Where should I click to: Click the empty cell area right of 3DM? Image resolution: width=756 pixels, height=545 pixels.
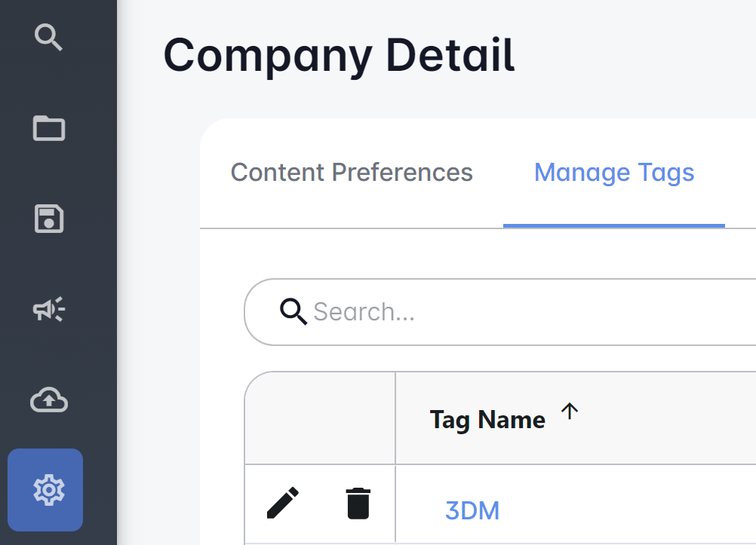641,510
